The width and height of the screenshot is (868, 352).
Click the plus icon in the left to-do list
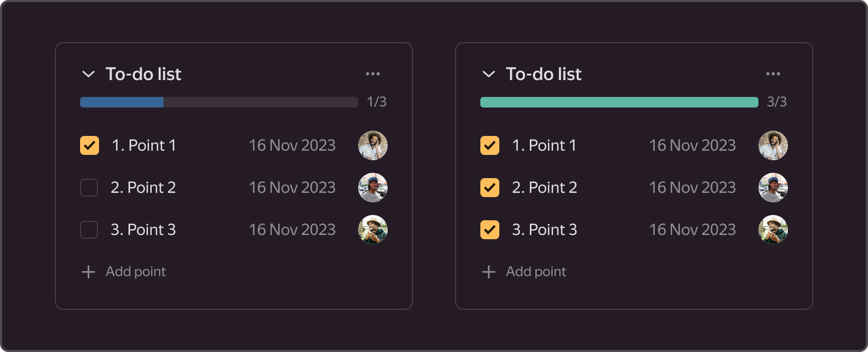click(x=88, y=272)
